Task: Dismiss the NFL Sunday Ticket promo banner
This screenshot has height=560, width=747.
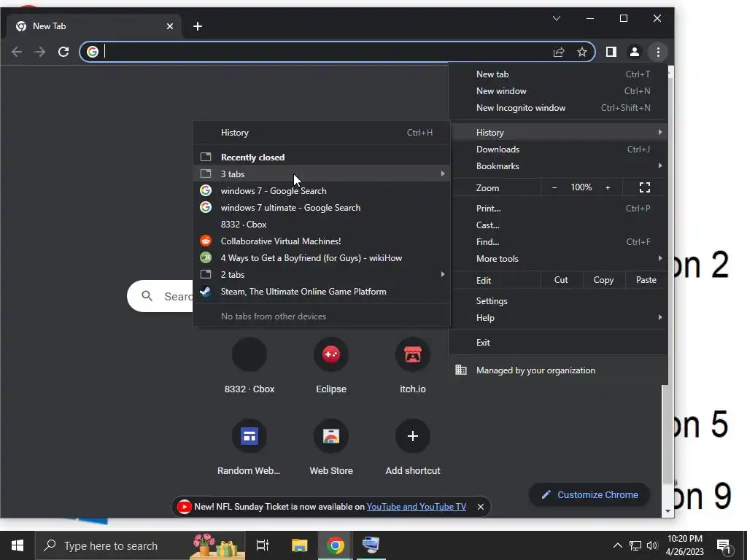Action: (481, 507)
